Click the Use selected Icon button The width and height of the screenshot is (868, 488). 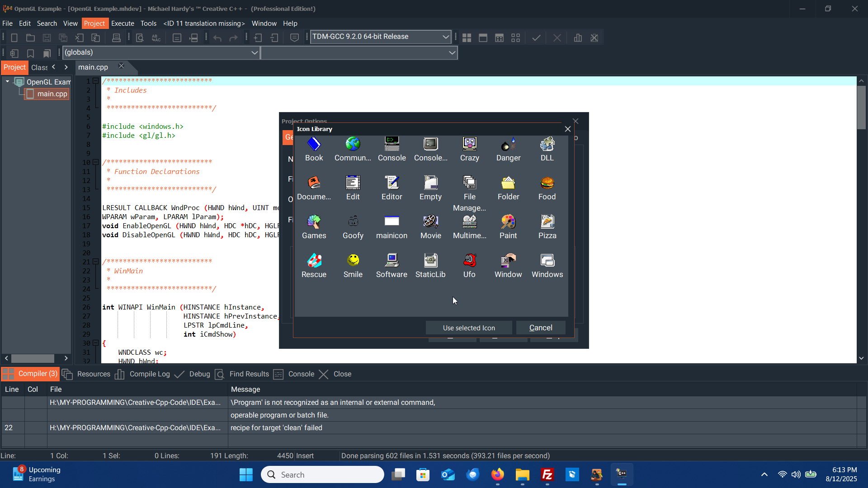click(x=468, y=328)
